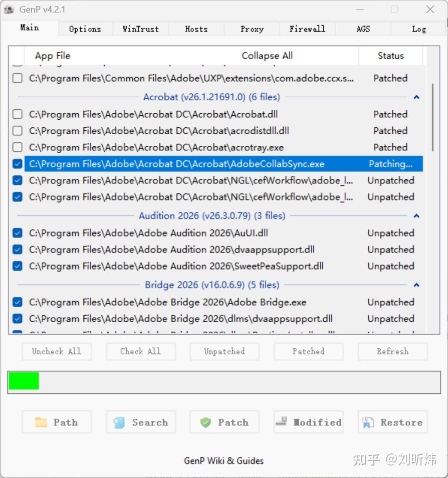
Task: Click the folder icon on Path button
Action: [x=41, y=422]
